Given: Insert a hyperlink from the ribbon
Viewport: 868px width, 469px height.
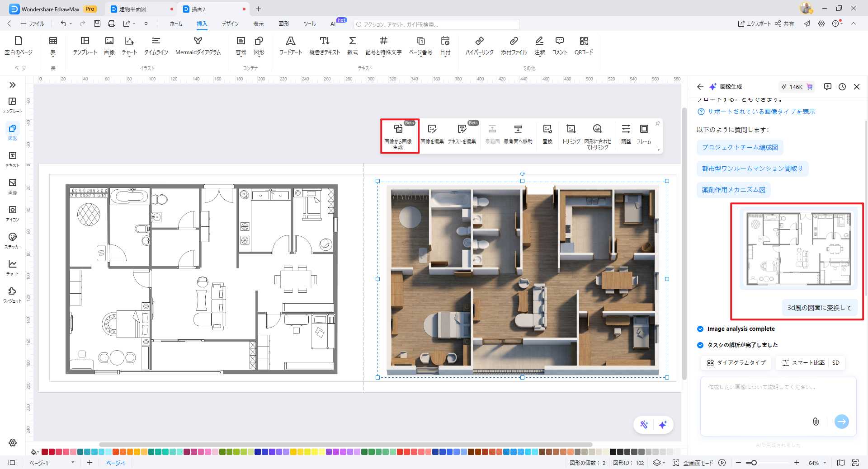Looking at the screenshot, I should click(x=479, y=45).
